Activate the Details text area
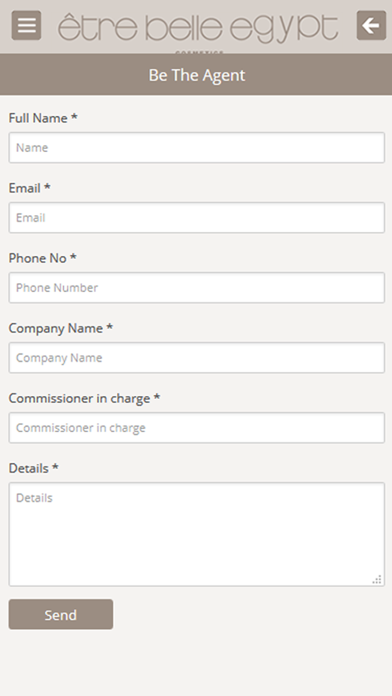This screenshot has width=392, height=696. [197, 534]
